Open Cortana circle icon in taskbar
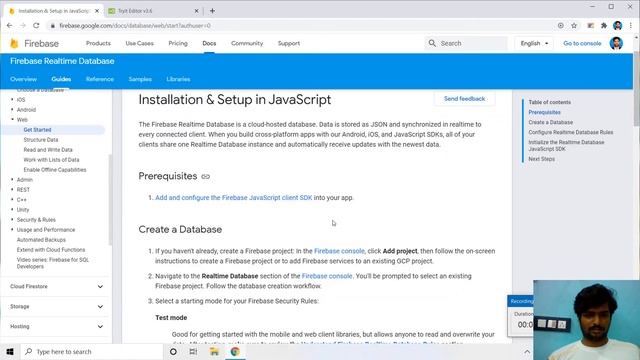The image size is (640, 360). [173, 351]
